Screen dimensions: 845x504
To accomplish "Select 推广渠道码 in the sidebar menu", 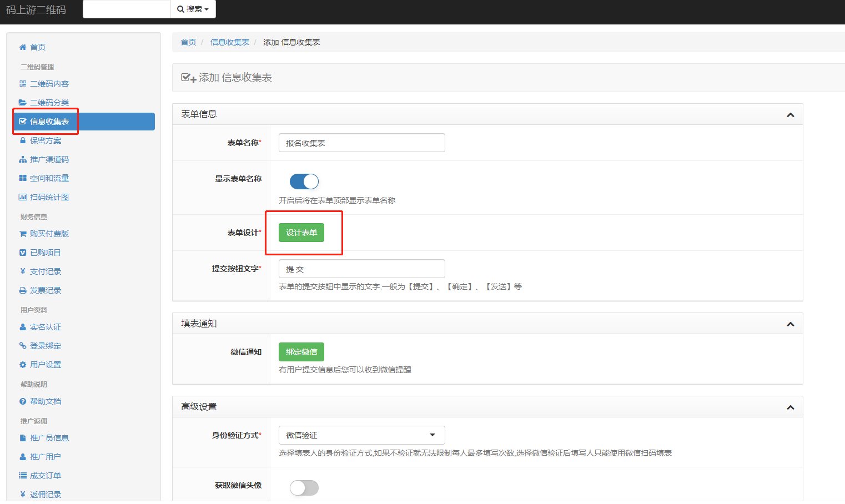I will 50,159.
